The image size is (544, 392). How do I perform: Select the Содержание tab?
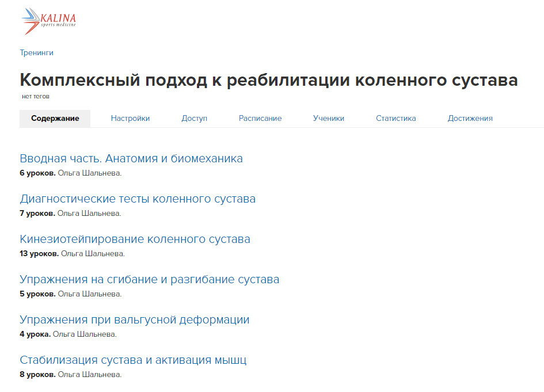click(55, 119)
